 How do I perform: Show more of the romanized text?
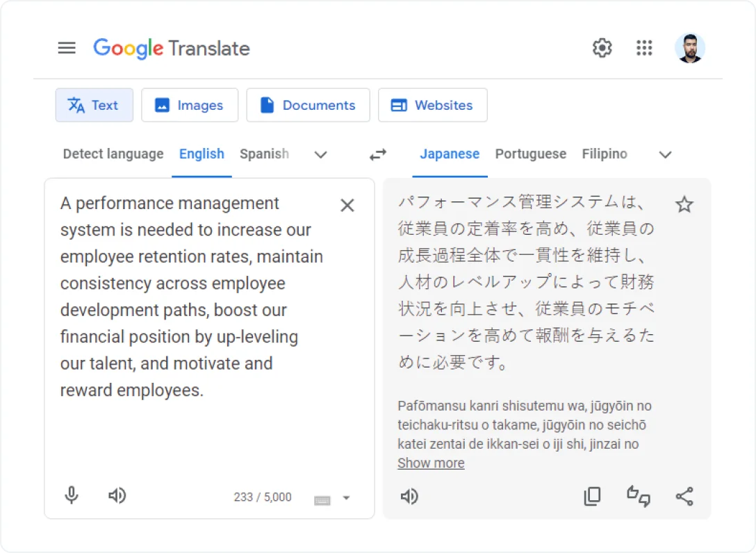[x=431, y=463]
